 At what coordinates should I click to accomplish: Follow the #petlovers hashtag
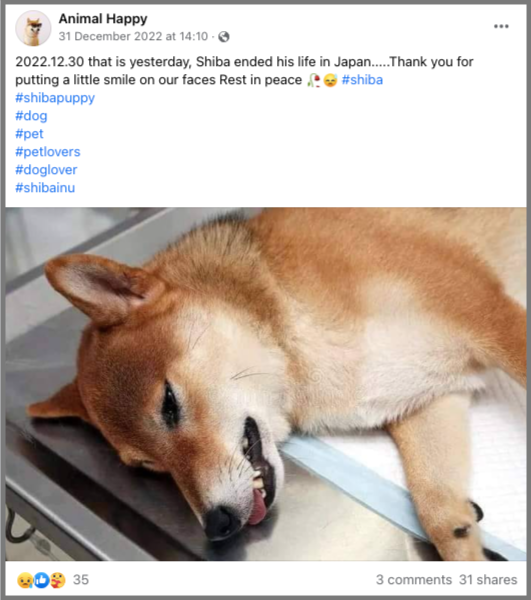[x=48, y=152]
